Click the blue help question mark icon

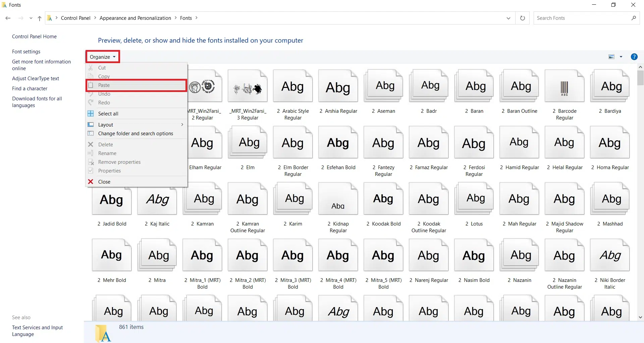point(634,57)
